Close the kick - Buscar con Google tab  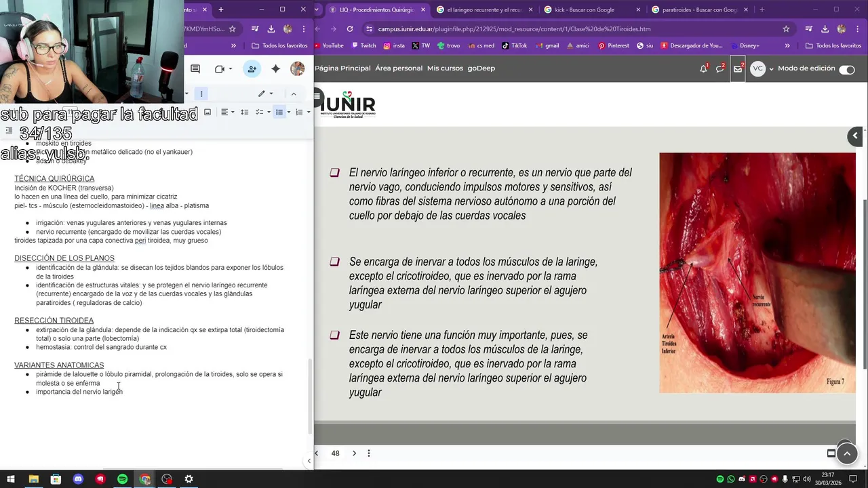[638, 9]
